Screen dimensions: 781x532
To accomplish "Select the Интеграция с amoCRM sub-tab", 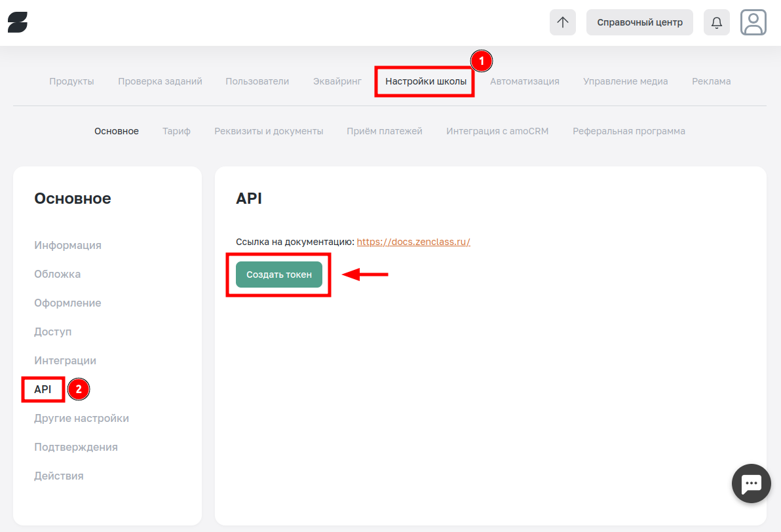I will (x=497, y=131).
